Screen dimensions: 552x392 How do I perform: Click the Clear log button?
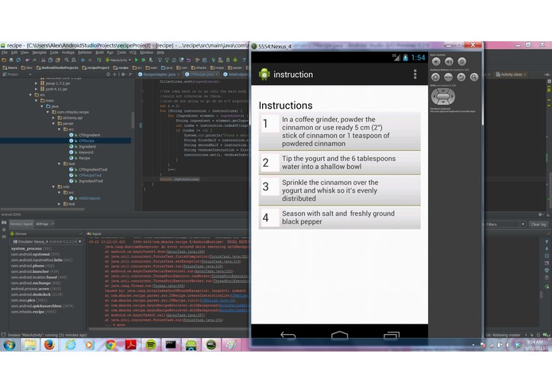click(538, 225)
